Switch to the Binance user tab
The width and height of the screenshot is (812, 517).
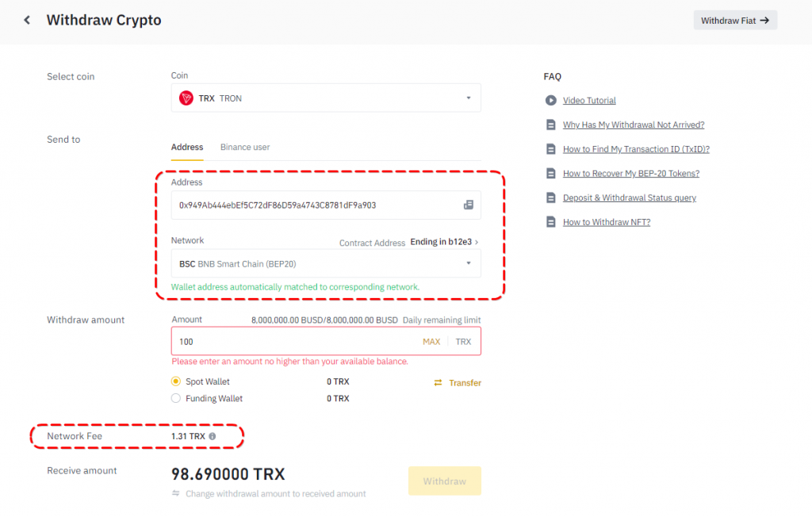245,147
